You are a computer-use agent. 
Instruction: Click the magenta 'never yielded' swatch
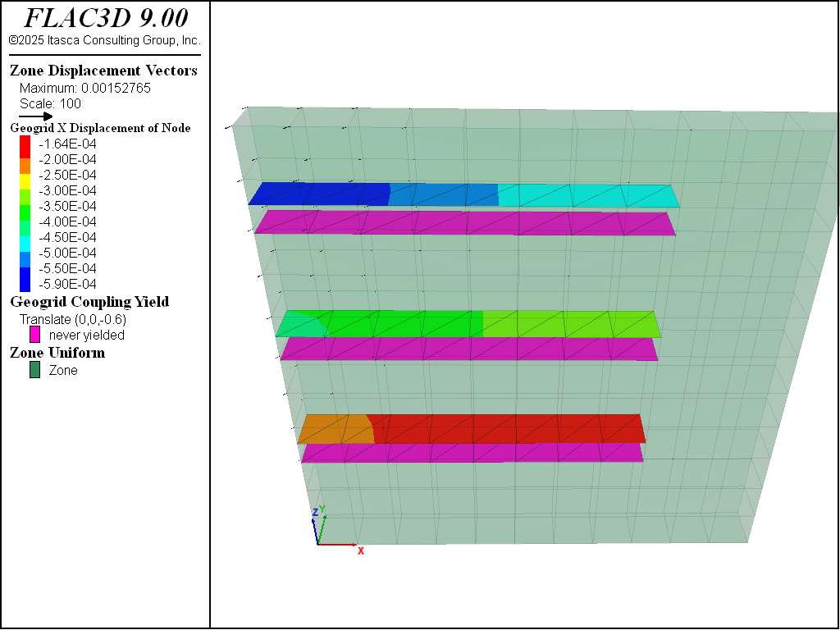point(34,335)
